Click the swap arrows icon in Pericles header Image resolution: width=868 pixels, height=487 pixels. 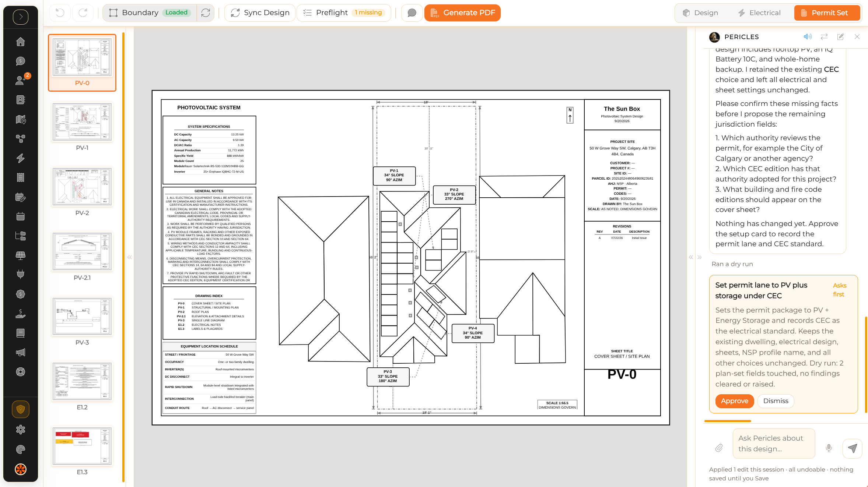click(824, 37)
